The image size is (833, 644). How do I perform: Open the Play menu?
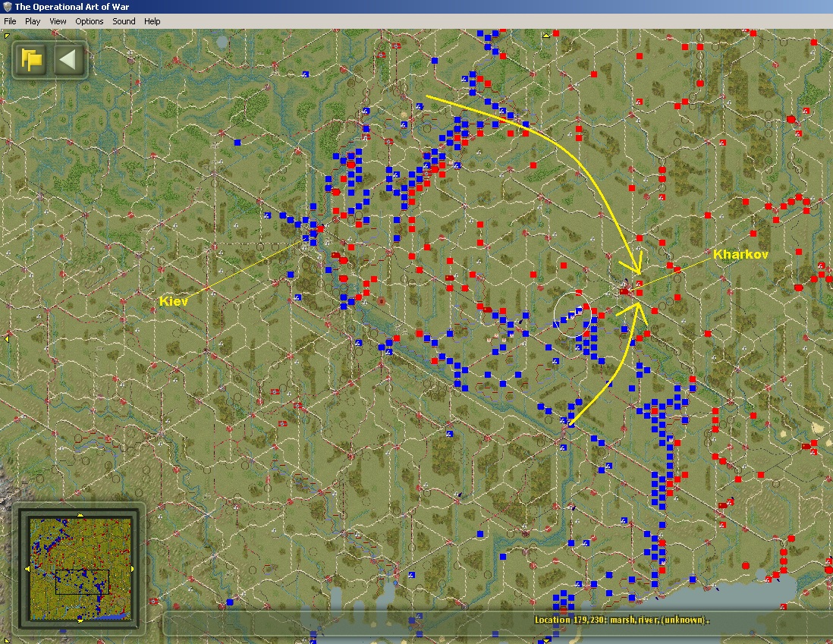pos(33,21)
